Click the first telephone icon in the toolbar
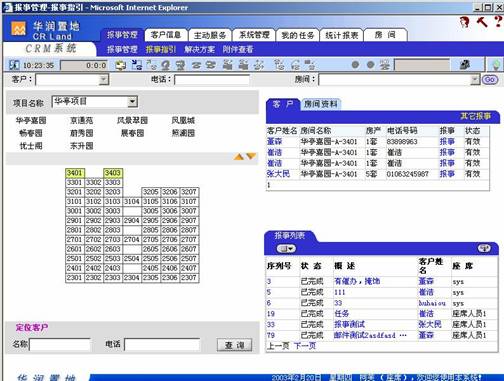 coord(196,65)
